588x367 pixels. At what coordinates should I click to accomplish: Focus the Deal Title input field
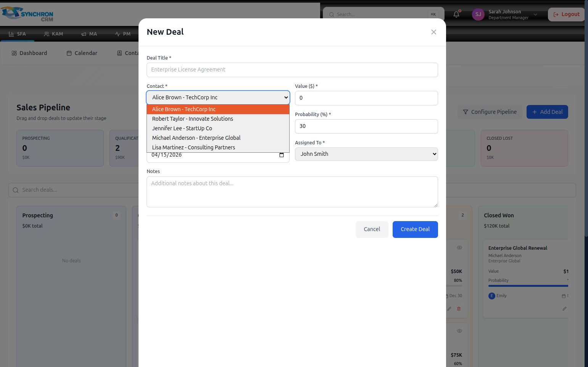point(292,70)
